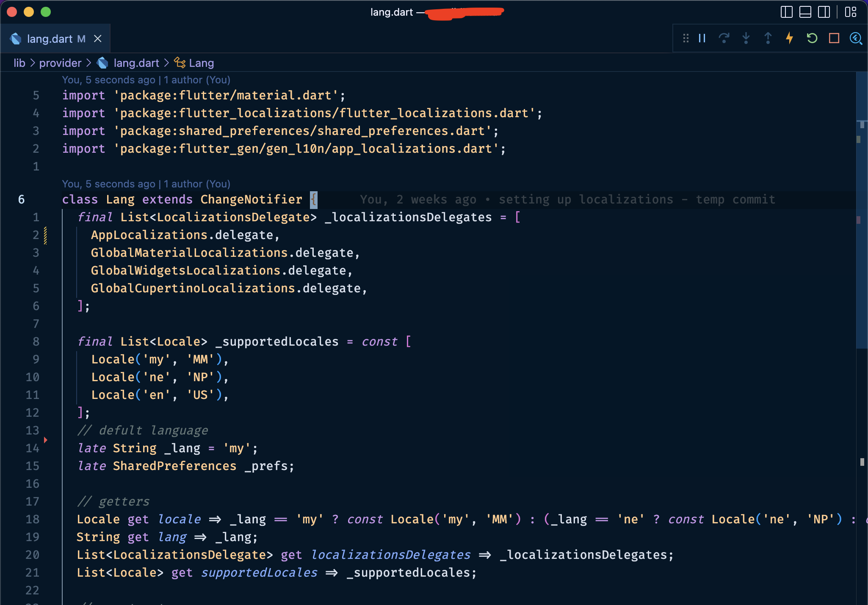The height and width of the screenshot is (605, 868).
Task: Toggle bottom panel visibility
Action: point(805,12)
